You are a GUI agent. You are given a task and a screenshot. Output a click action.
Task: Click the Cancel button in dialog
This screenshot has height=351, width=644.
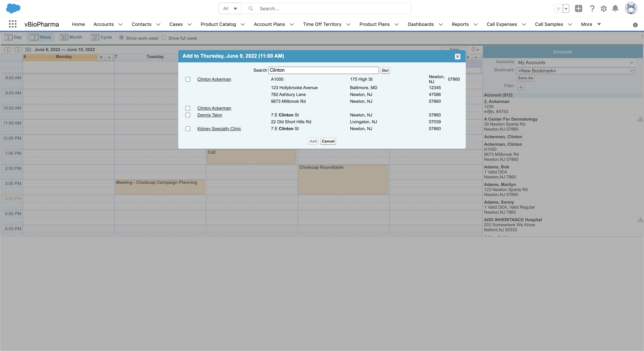(x=328, y=141)
